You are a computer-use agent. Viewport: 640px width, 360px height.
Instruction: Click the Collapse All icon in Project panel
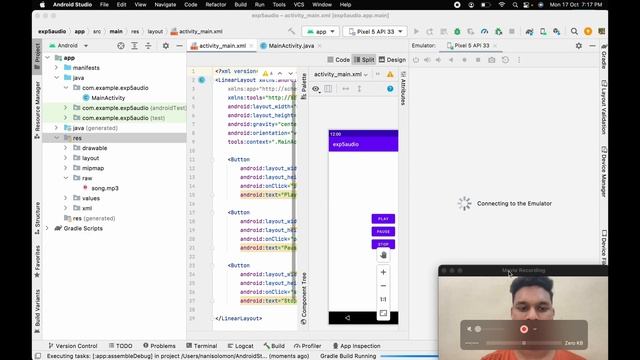pyautogui.click(x=148, y=46)
